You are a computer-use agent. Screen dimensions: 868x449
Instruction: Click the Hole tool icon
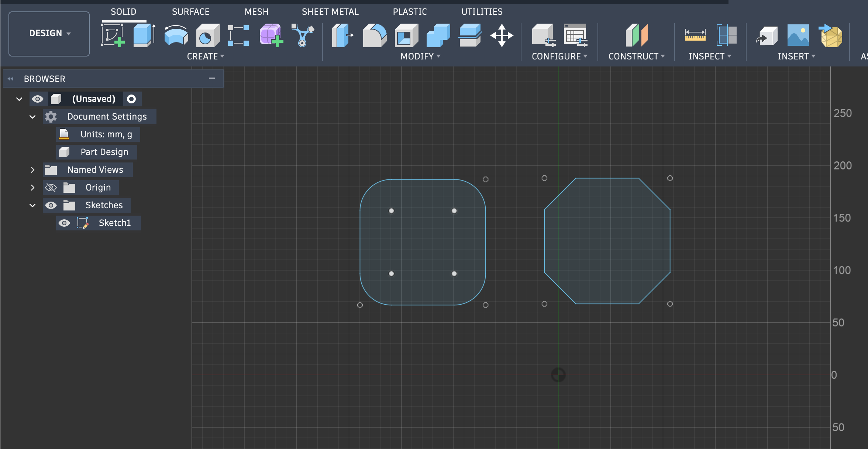(208, 35)
